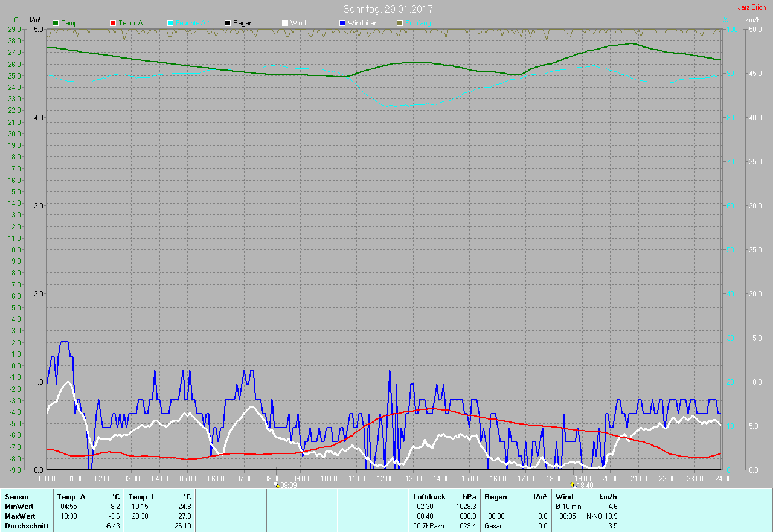The width and height of the screenshot is (773, 532).
Task: Click the sunrise marker at 08:09
Action: tap(277, 484)
